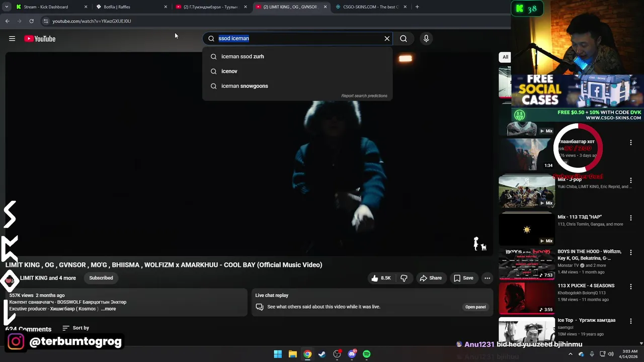Select the 'All' filter chip
This screenshot has height=362, width=644.
coord(505,57)
